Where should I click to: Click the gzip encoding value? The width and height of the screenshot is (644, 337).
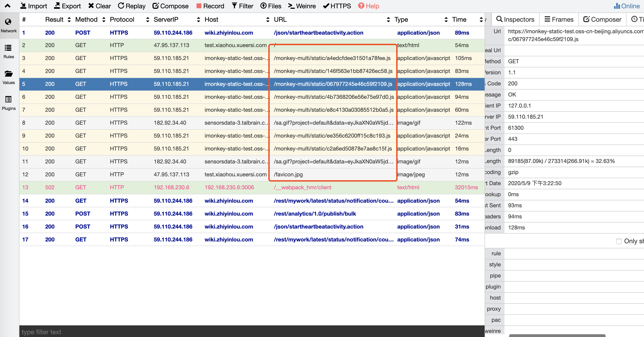(513, 172)
